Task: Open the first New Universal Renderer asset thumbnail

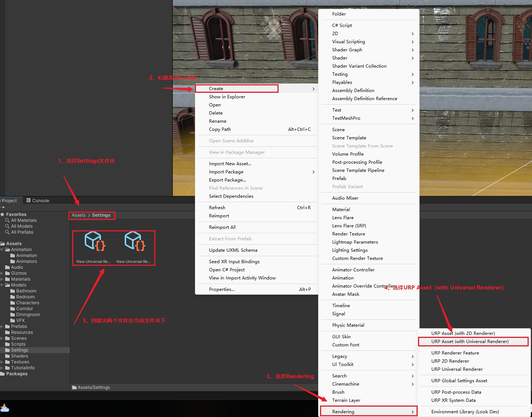Action: pyautogui.click(x=95, y=242)
